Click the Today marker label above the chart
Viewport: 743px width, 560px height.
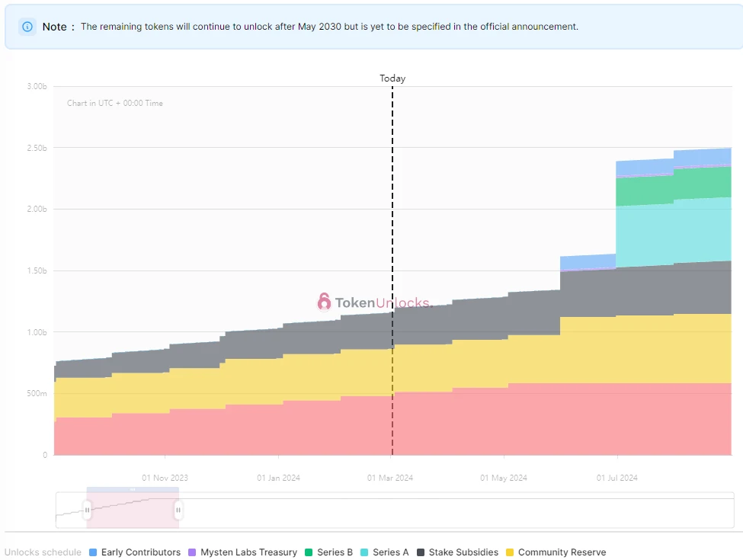[392, 78]
